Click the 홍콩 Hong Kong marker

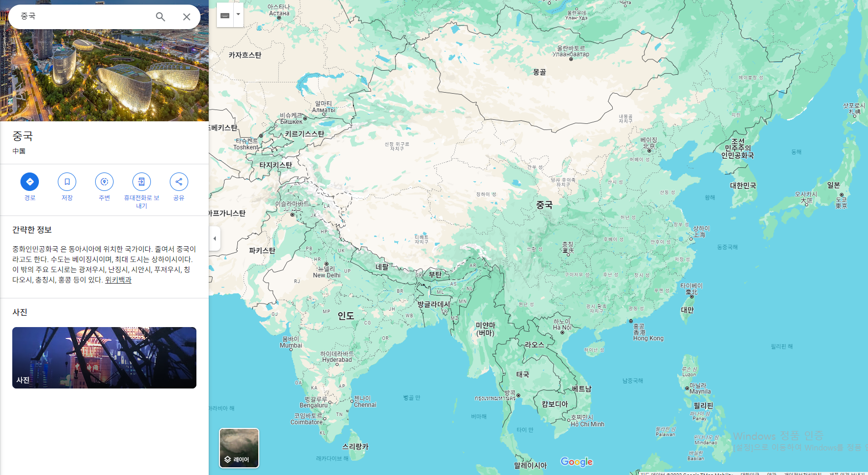point(631,321)
